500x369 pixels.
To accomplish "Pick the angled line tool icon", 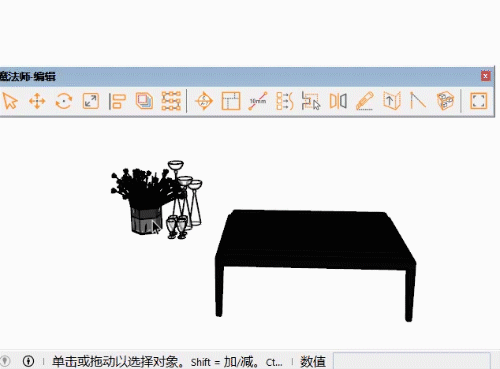I will [x=418, y=101].
